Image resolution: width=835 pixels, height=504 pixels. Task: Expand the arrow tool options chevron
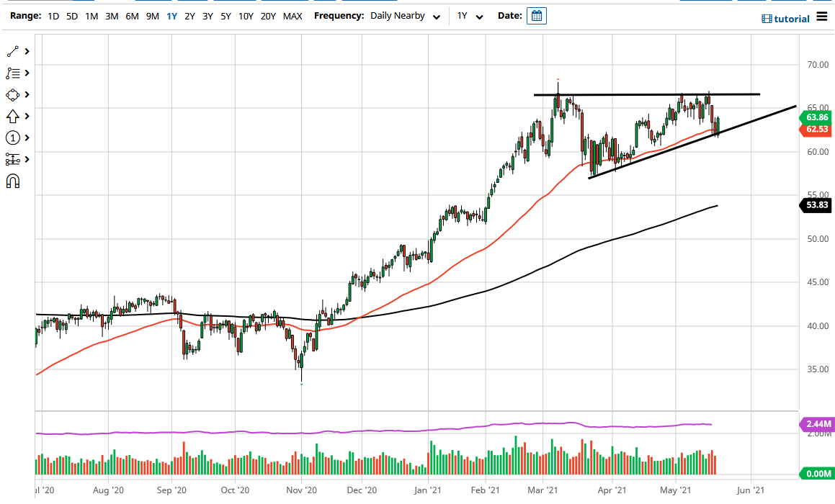(27, 116)
